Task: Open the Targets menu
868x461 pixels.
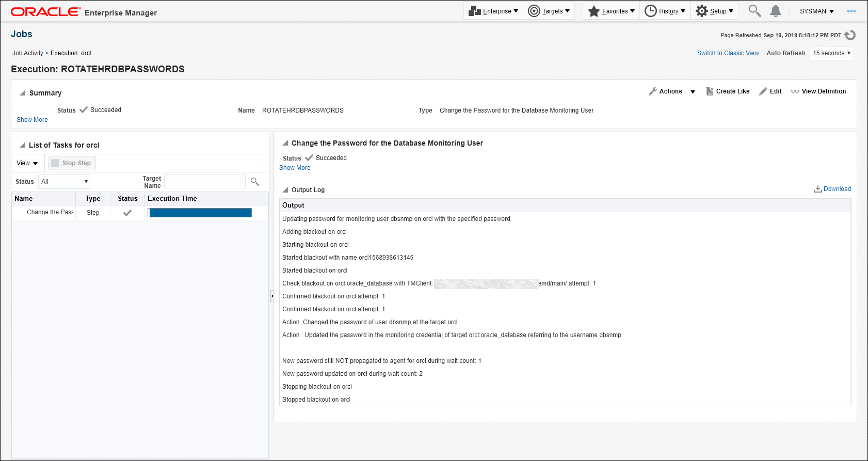Action: coord(549,11)
